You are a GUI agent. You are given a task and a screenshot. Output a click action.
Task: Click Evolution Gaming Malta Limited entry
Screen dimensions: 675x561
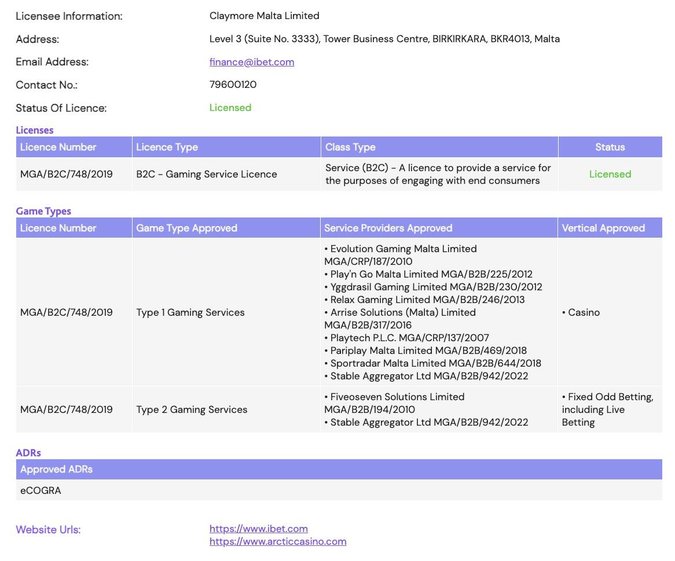[x=400, y=255]
